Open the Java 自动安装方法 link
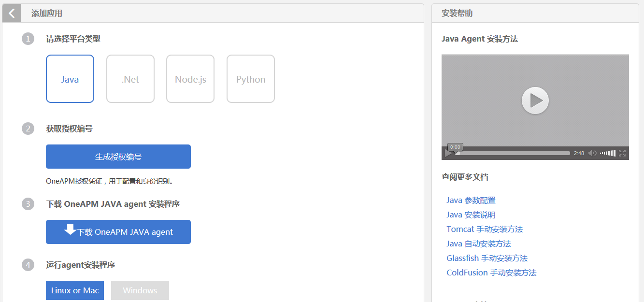The image size is (644, 302). [479, 244]
